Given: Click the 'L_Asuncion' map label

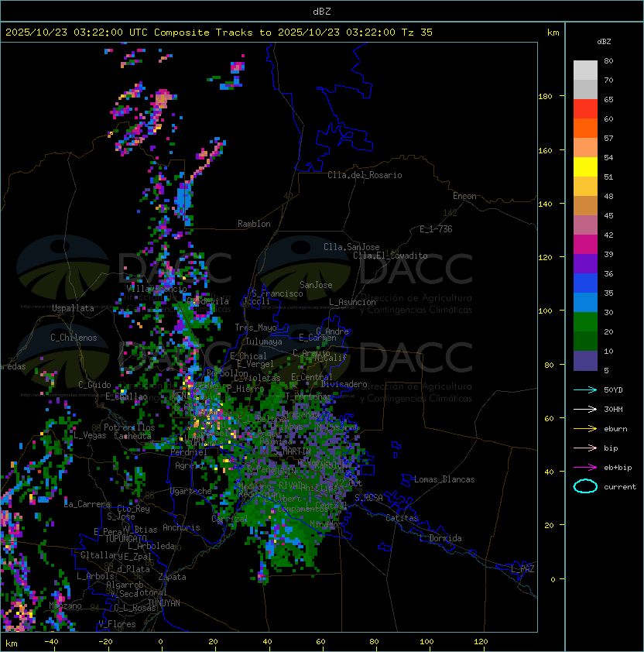Looking at the screenshot, I should (352, 302).
